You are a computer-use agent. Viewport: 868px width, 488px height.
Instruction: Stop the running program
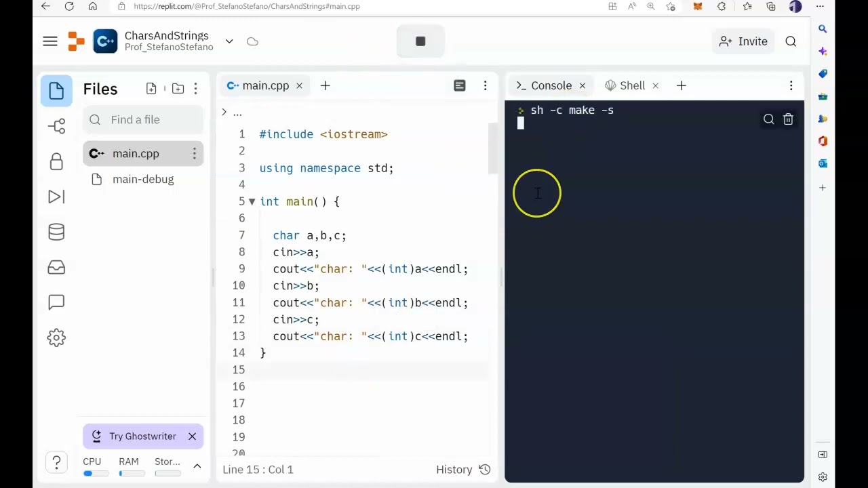420,41
